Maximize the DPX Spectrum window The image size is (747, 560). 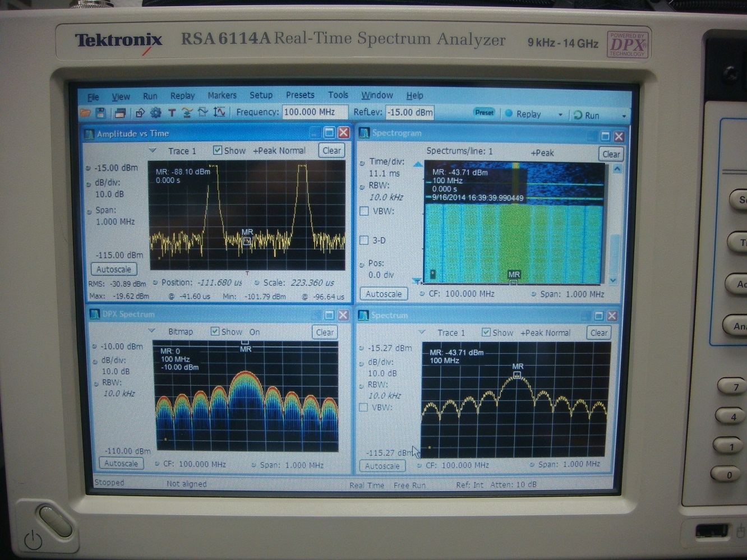point(329,315)
